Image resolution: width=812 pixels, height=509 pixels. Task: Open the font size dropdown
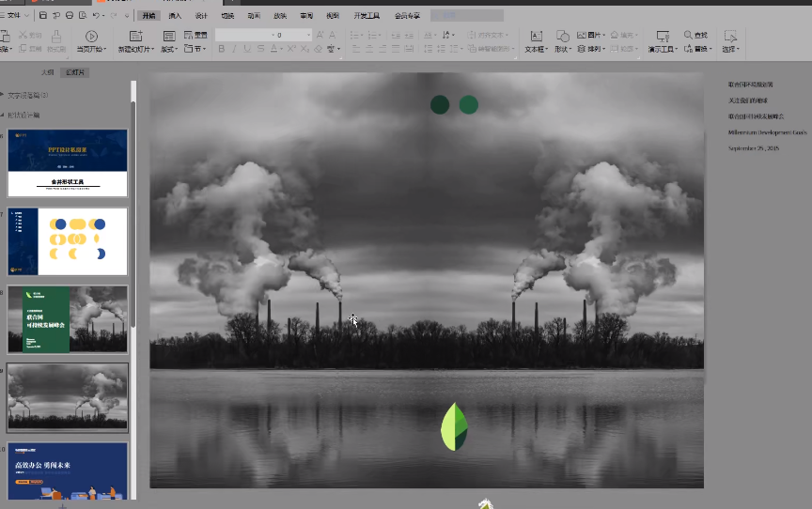point(307,35)
